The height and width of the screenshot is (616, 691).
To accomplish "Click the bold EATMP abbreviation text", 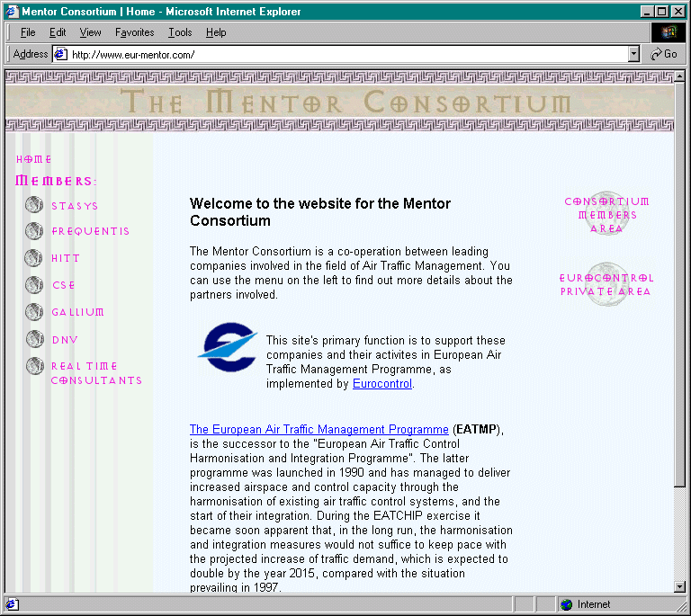I will [476, 429].
